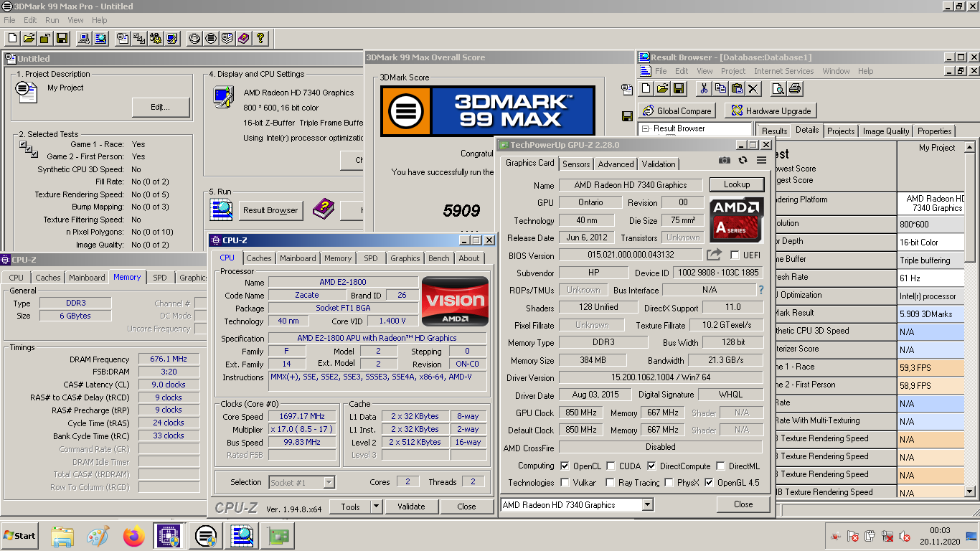The width and height of the screenshot is (980, 551).
Task: Take a GPU-Z screenshot with camera icon
Action: click(725, 160)
